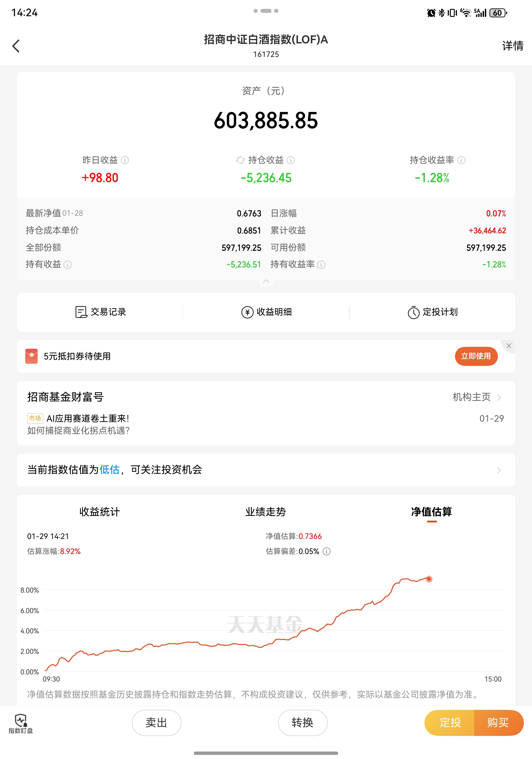
Task: Tap refresh icon next to 持仓收益
Action: point(240,160)
